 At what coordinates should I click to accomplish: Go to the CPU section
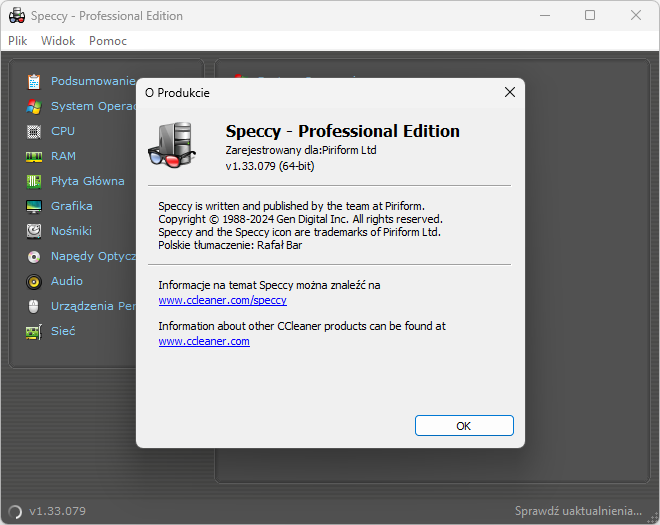tap(63, 131)
